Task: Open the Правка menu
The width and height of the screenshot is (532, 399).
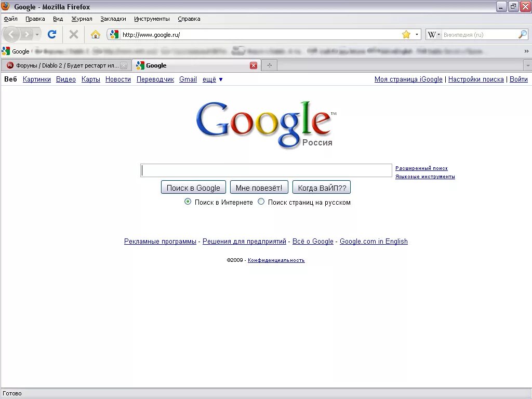Action: [35, 19]
